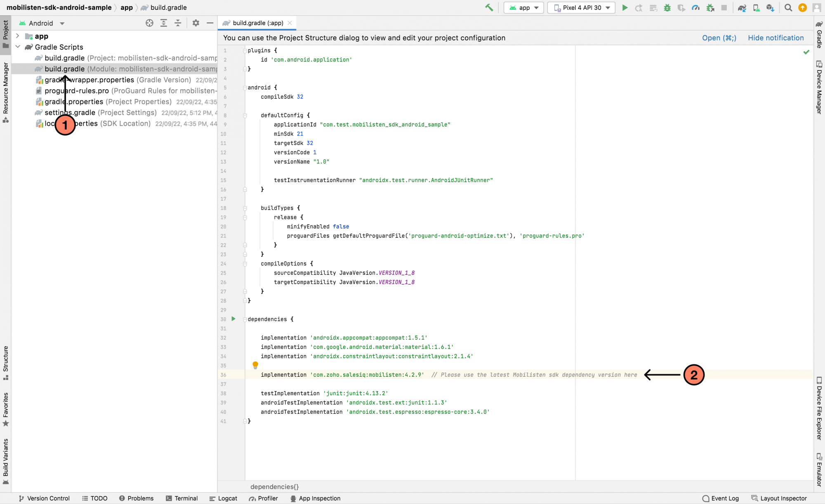Select opened file using the crosshair icon

[150, 23]
